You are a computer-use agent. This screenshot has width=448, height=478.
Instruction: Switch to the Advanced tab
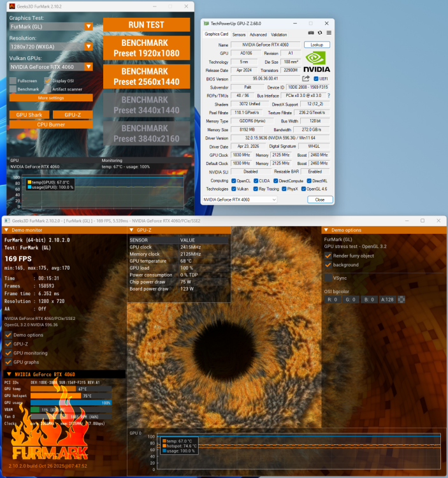[x=258, y=35]
